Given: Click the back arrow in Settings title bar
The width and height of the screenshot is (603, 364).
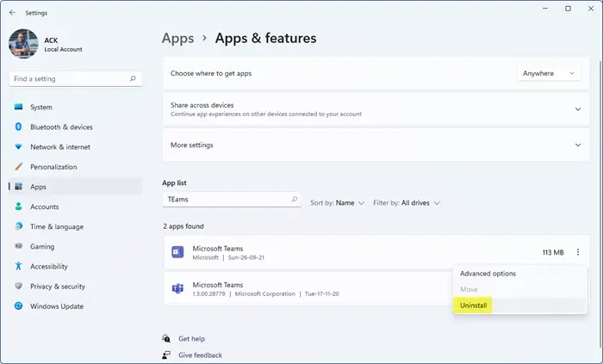Looking at the screenshot, I should 13,13.
